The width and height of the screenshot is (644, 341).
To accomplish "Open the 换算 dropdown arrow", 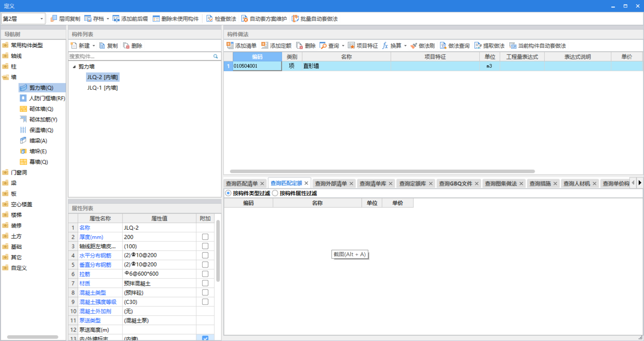I will point(405,46).
